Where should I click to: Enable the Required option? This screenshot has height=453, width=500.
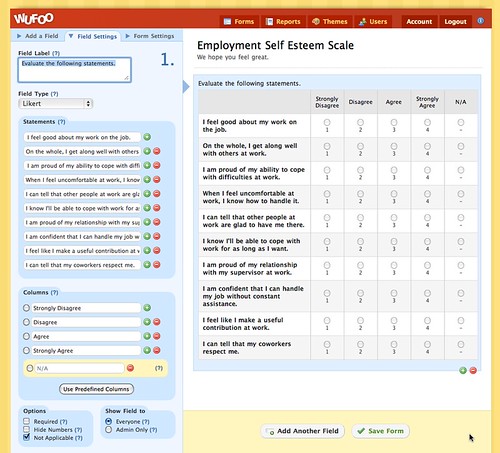pyautogui.click(x=27, y=421)
